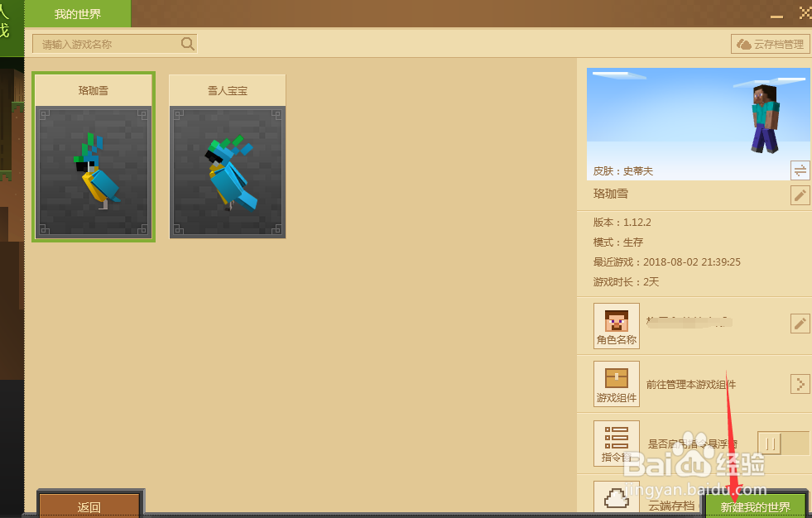812x518 pixels.
Task: Click 前往管理本游戏组件 text
Action: (x=691, y=385)
